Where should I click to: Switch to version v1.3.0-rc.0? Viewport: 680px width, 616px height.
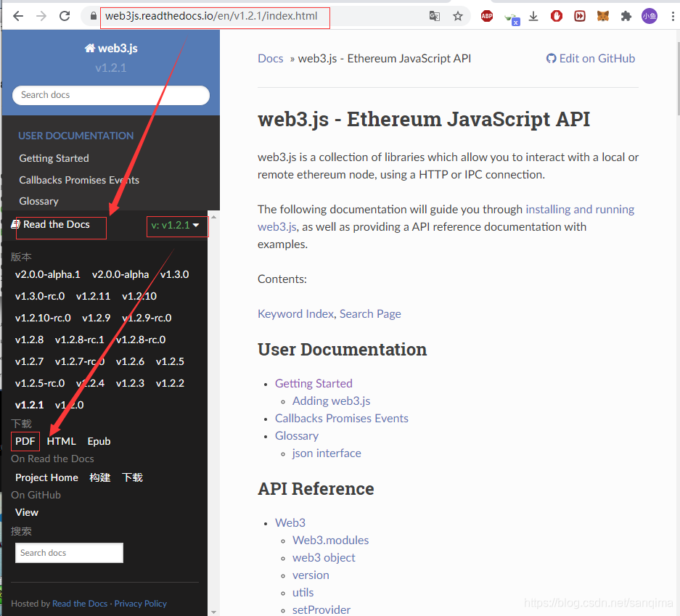pos(40,296)
